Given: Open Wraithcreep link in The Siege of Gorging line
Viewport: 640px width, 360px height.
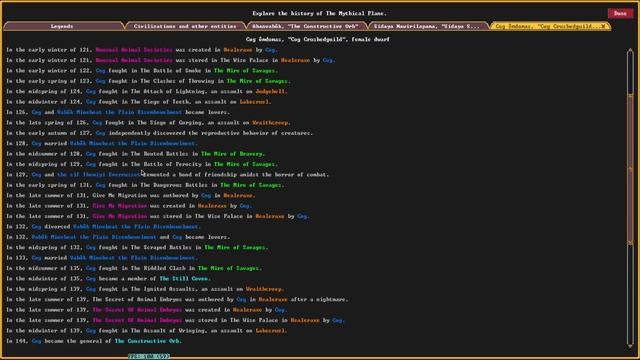Looking at the screenshot, I should pos(271,123).
